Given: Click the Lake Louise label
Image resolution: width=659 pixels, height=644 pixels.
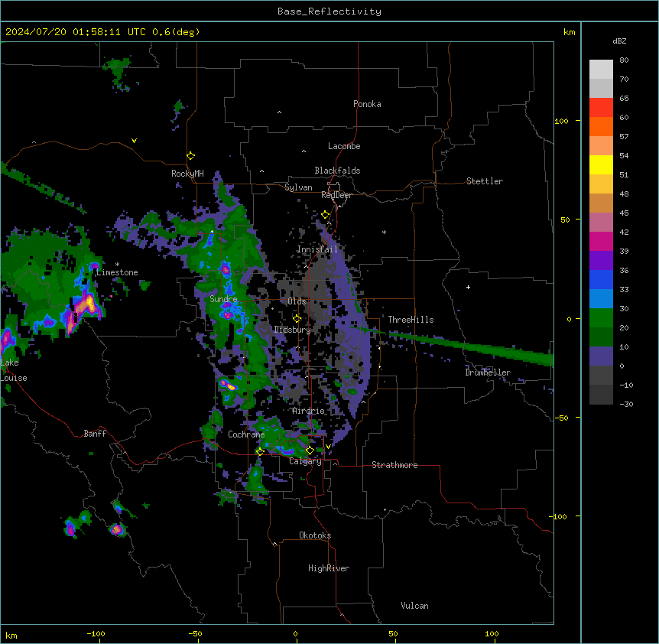Looking at the screenshot, I should point(14,370).
